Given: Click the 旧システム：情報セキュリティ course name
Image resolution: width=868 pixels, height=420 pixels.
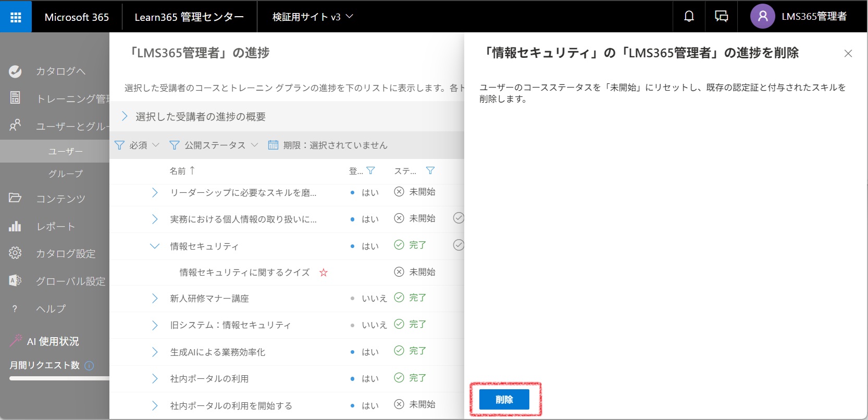Looking at the screenshot, I should (x=230, y=325).
